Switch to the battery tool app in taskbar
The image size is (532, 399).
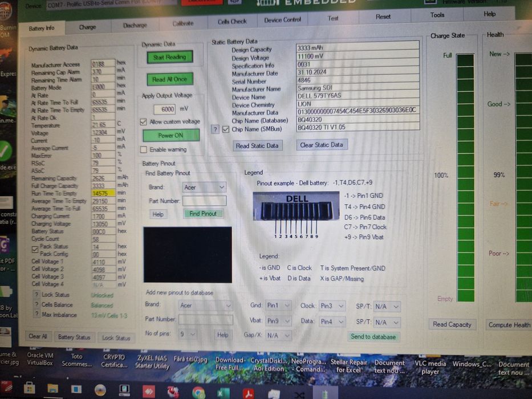(x=324, y=393)
